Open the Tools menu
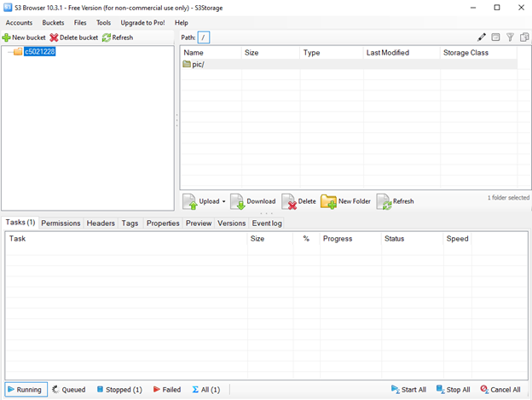 (103, 23)
